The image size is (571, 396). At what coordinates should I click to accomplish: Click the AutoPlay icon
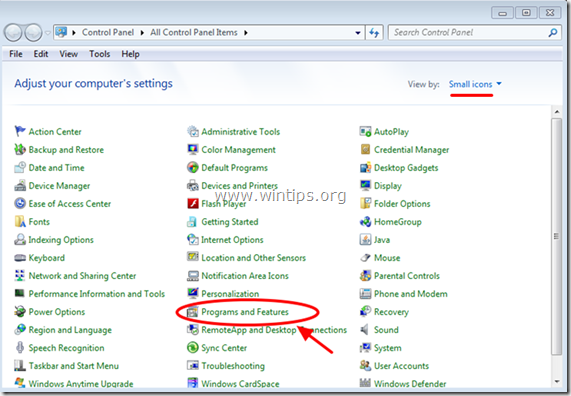point(365,131)
